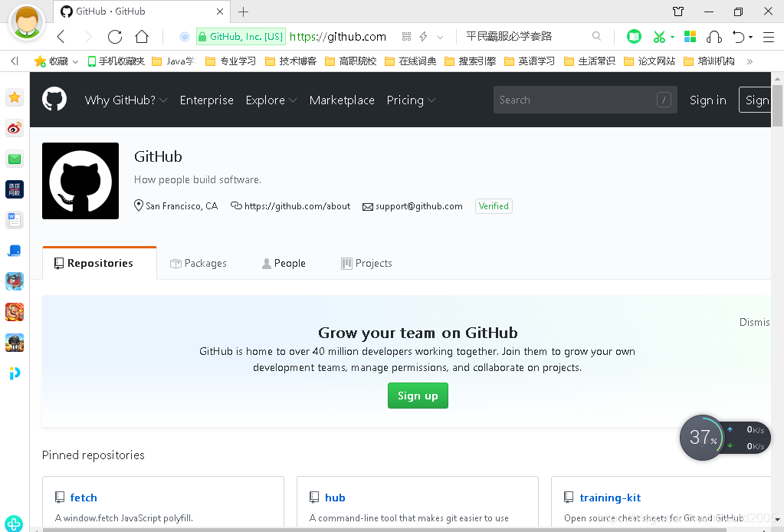Go back with the browser back arrow
This screenshot has height=532, width=784.
pyautogui.click(x=61, y=37)
